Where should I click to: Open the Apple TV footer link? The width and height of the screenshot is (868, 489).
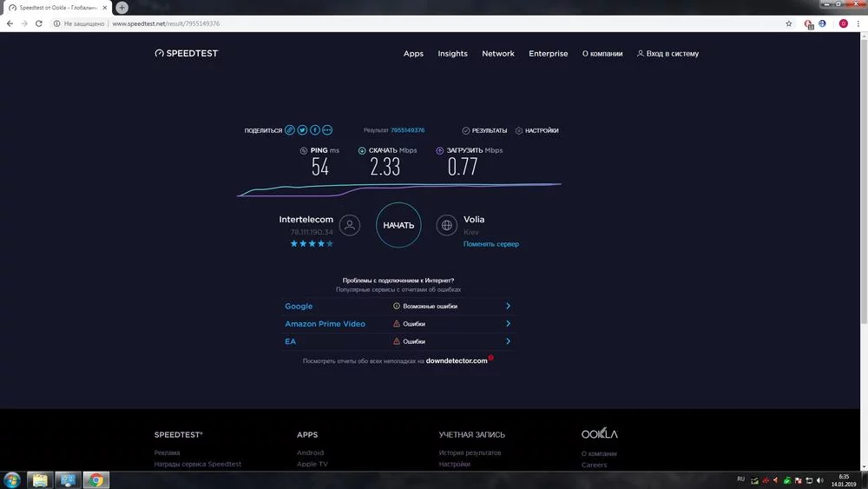click(x=312, y=464)
